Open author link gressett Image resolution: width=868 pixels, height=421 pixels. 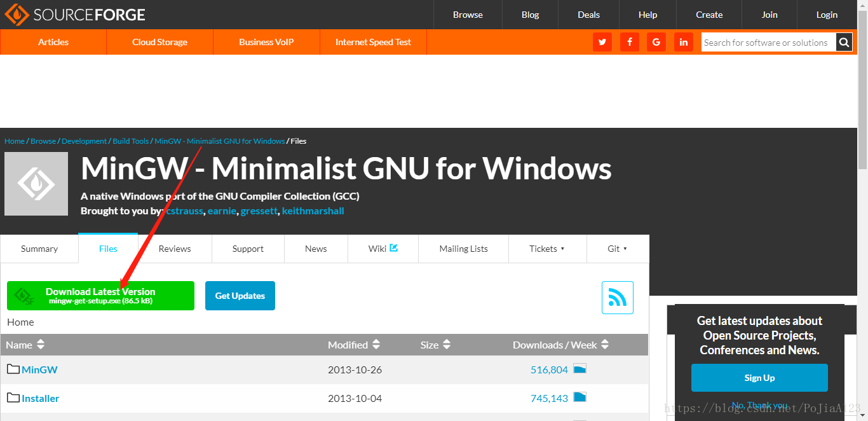259,210
